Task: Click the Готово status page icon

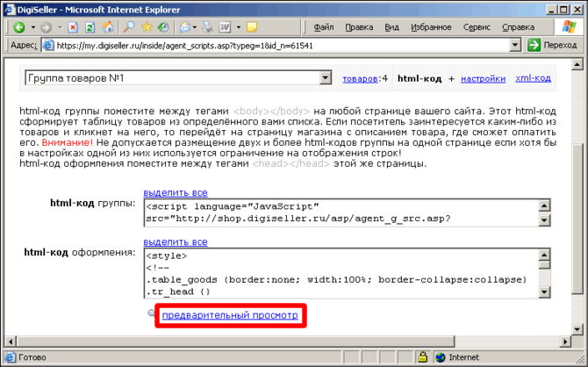Action: [11, 357]
